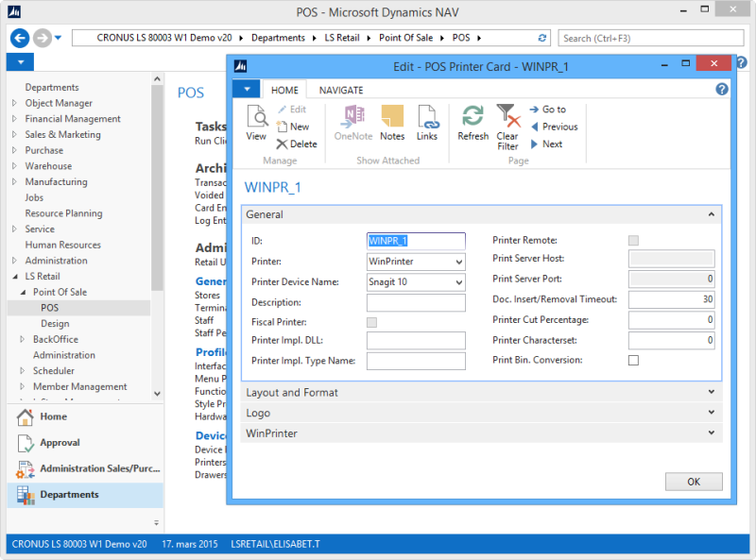Delete the printer card record
The width and height of the screenshot is (756, 560).
click(296, 144)
